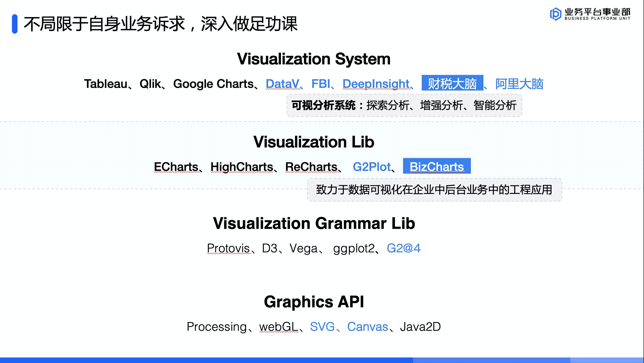Click the blue 'DataV' text
644x363 pixels.
tap(282, 84)
